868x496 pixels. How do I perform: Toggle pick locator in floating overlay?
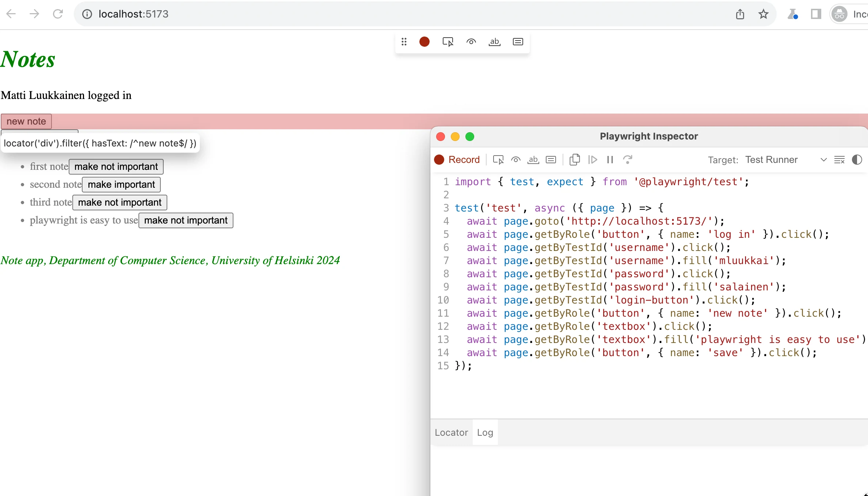[448, 42]
